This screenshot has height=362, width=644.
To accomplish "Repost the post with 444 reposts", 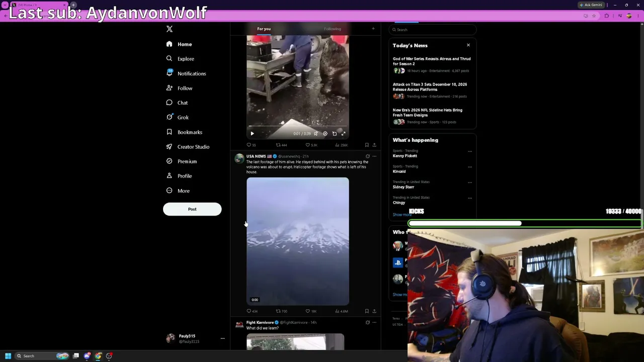I will tap(281, 145).
